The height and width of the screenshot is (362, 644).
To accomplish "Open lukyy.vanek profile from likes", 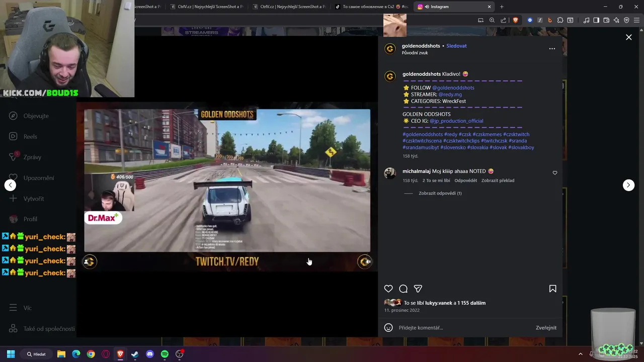I will [438, 303].
